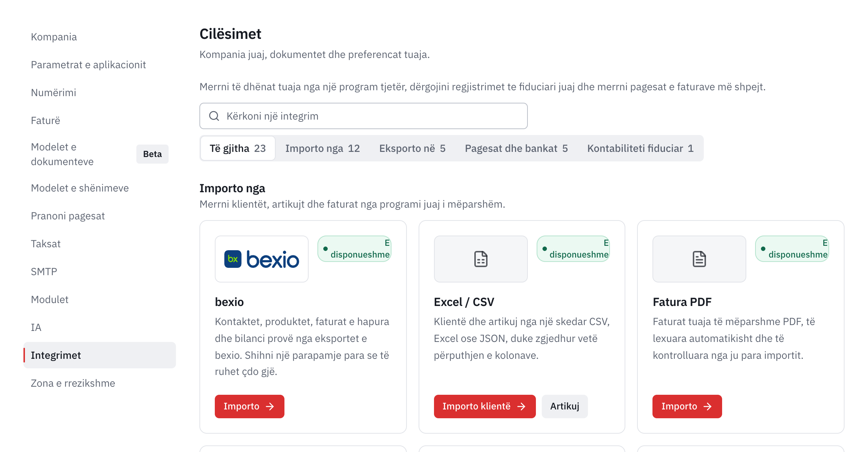Click the Fatura PDF document icon
868x452 pixels.
[x=699, y=259]
